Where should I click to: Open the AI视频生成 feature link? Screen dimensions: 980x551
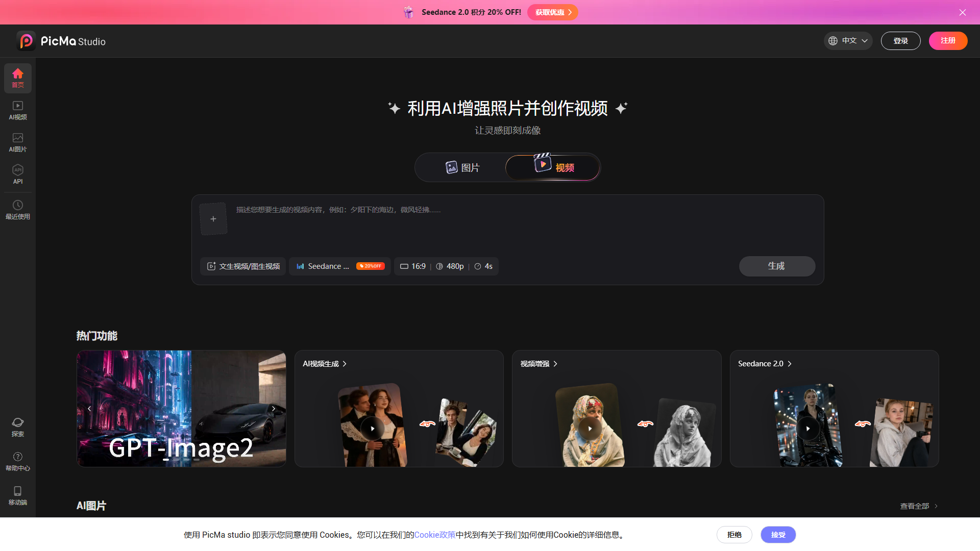click(x=325, y=364)
